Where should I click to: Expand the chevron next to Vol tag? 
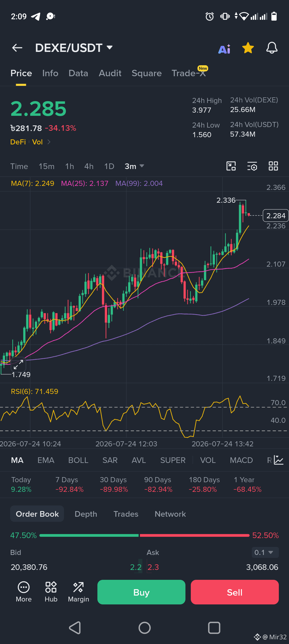(49, 142)
